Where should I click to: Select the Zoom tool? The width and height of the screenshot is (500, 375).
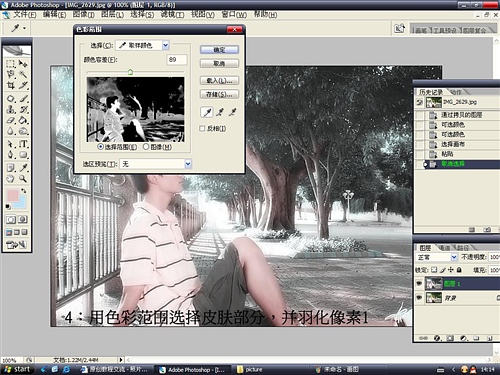click(x=23, y=179)
